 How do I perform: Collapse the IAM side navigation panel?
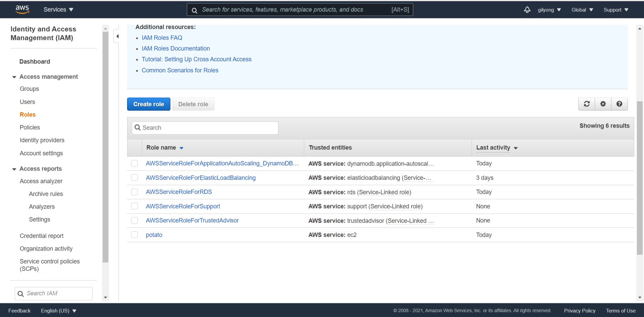pos(117,36)
